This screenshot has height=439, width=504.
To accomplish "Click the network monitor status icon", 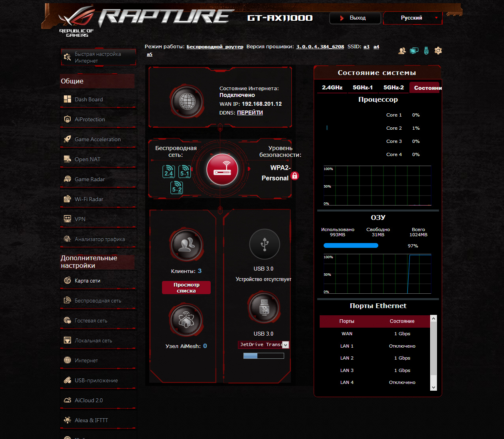I will [414, 51].
